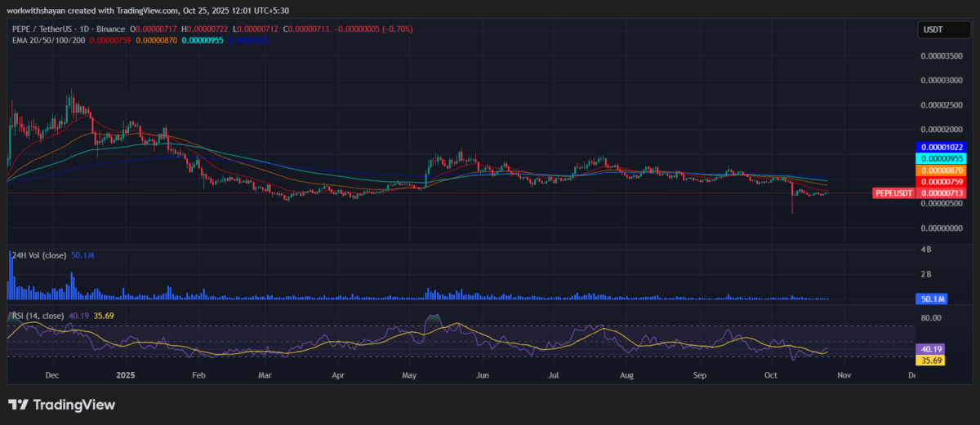Click the 2025 label on time axis
Screen dimensions: 980x425
pyautogui.click(x=125, y=375)
